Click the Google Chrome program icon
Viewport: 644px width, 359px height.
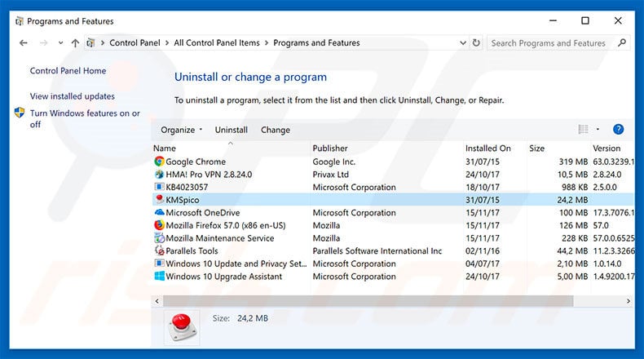159,162
